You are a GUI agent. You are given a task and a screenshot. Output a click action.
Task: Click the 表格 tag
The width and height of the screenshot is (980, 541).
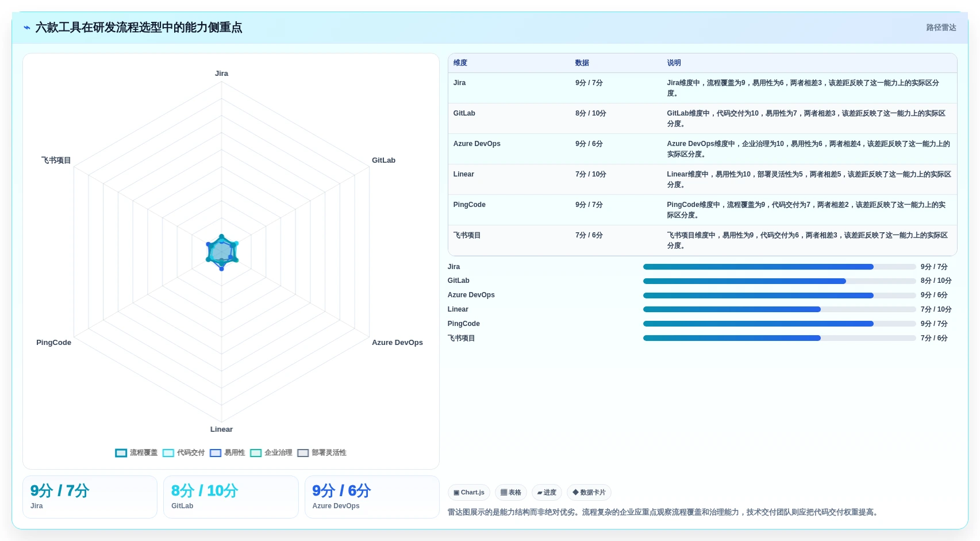coord(511,493)
